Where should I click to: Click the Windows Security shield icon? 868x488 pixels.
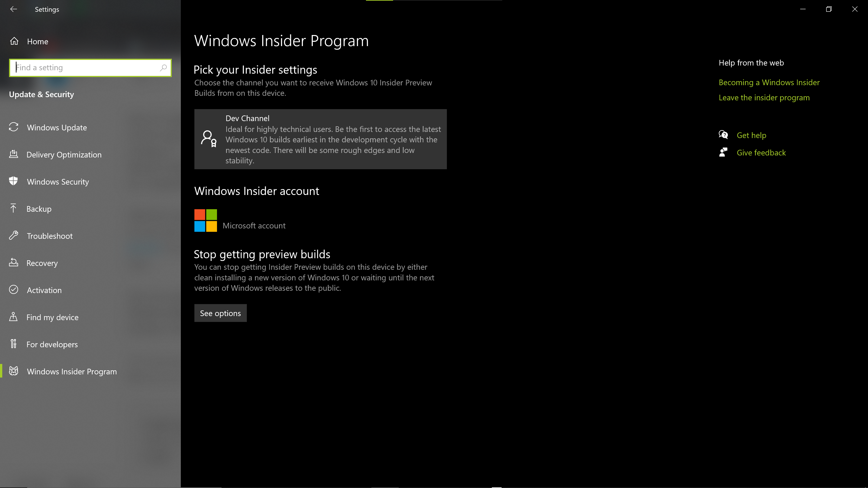pyautogui.click(x=14, y=181)
